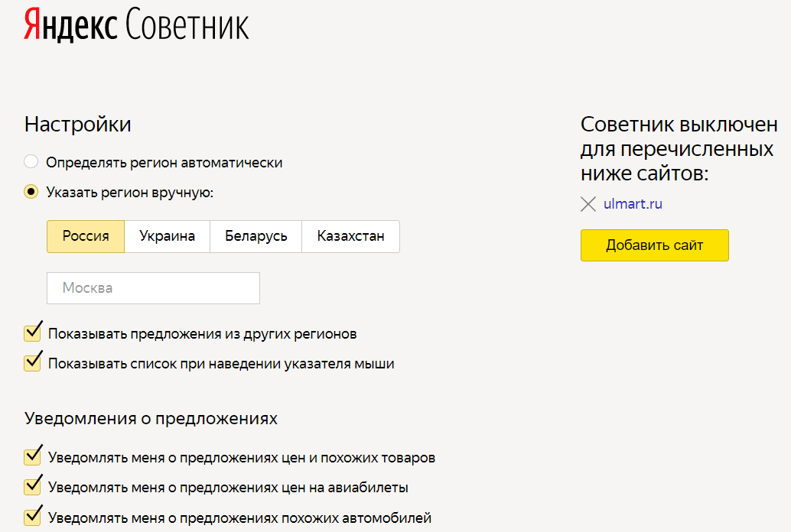The width and height of the screenshot is (791, 532).
Task: Toggle 'Показывать предложения из других регионов' checkbox
Action: [x=33, y=332]
